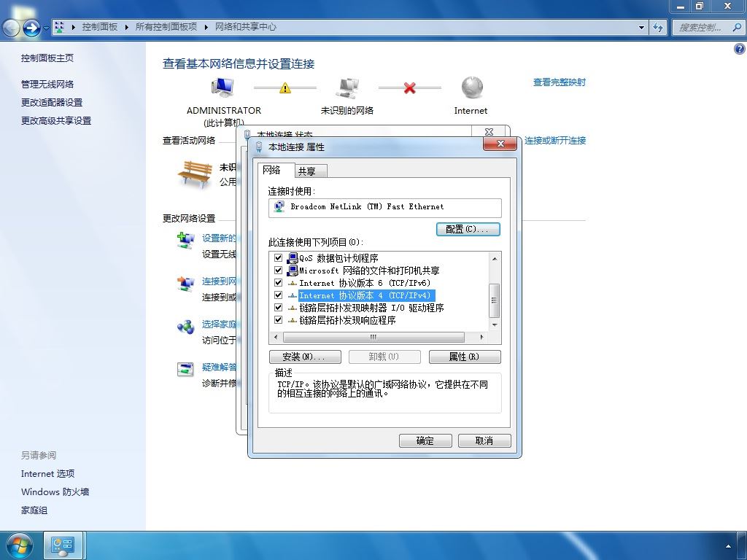The width and height of the screenshot is (747, 560).
Task: Click the set up new connection icon
Action: (185, 240)
